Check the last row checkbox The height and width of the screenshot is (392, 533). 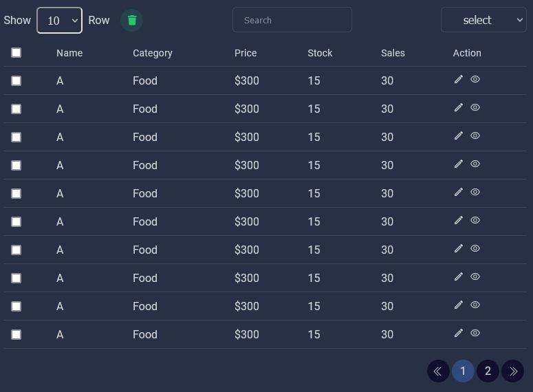[x=16, y=334]
